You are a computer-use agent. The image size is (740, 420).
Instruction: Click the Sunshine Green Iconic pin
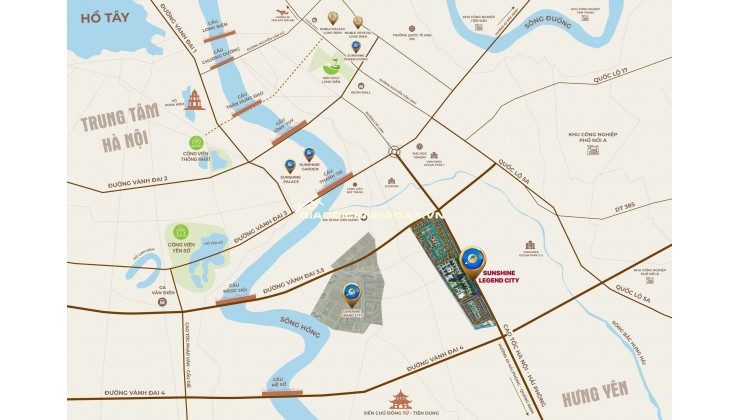click(x=355, y=46)
